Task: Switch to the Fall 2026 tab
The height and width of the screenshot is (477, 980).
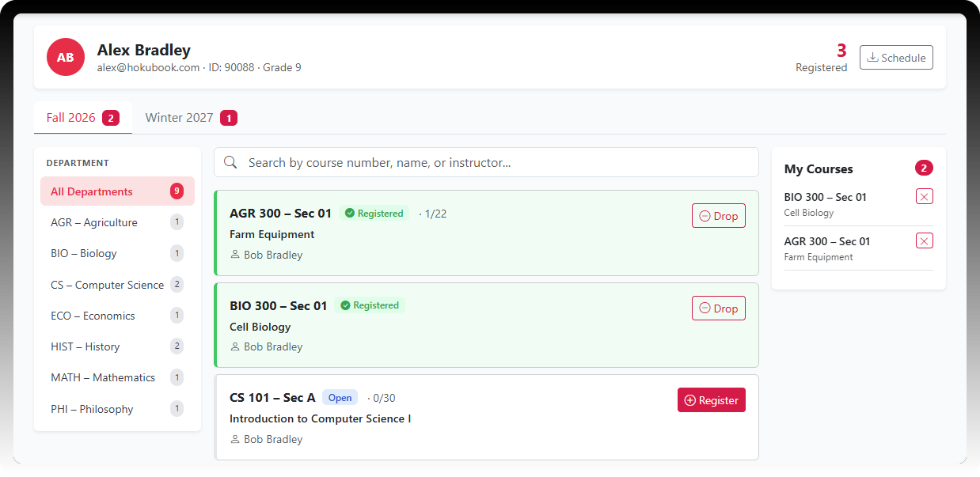Action: (82, 118)
